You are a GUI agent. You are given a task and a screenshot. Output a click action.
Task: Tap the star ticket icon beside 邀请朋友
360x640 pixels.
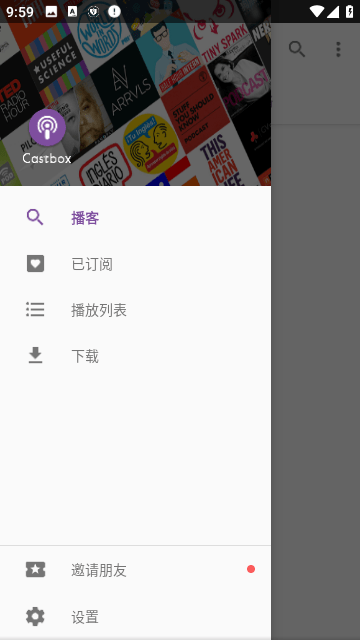[36, 569]
